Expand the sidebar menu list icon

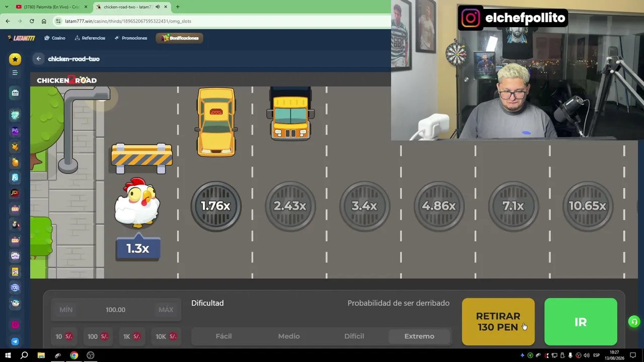[x=15, y=73]
